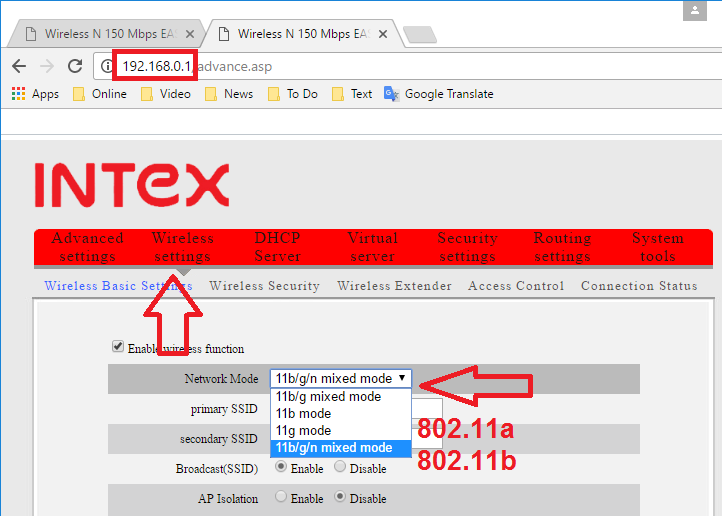Go to Wireless Extender page
The height and width of the screenshot is (516, 722).
click(x=394, y=286)
